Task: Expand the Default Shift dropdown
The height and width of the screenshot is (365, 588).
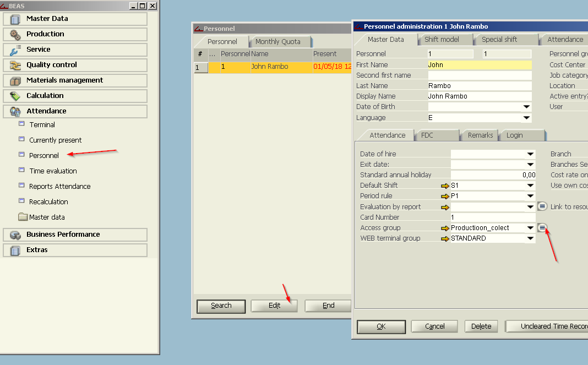Action: [x=530, y=186]
